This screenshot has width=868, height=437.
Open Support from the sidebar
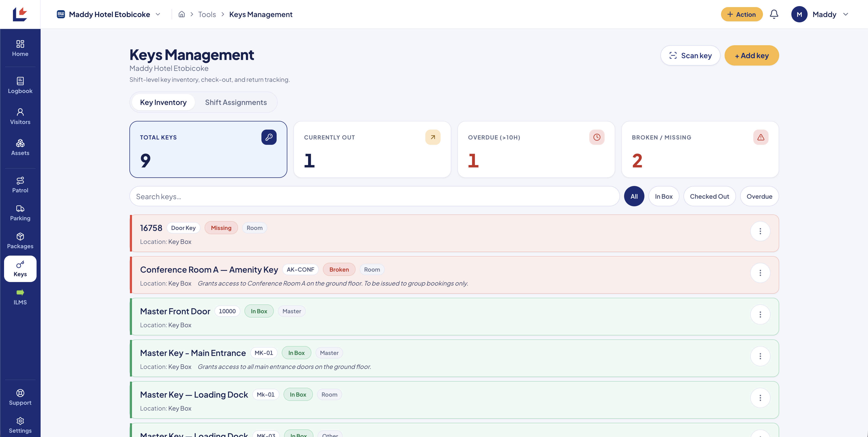pyautogui.click(x=20, y=397)
